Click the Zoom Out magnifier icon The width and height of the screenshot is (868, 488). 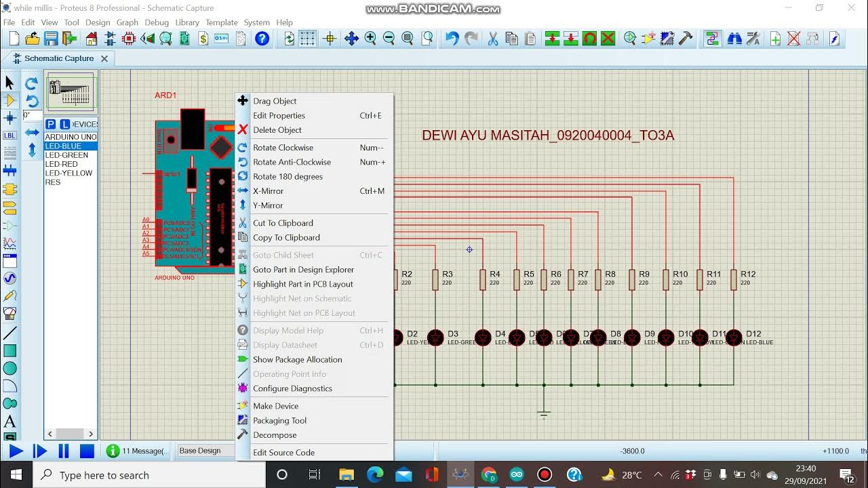pos(389,39)
